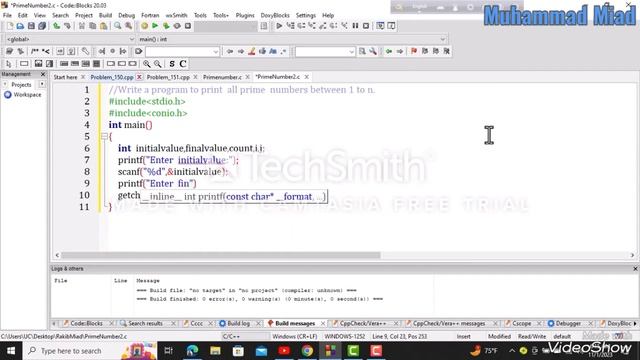Jump forward with right arrow icon
The height and width of the screenshot is (360, 640).
click(400, 51)
